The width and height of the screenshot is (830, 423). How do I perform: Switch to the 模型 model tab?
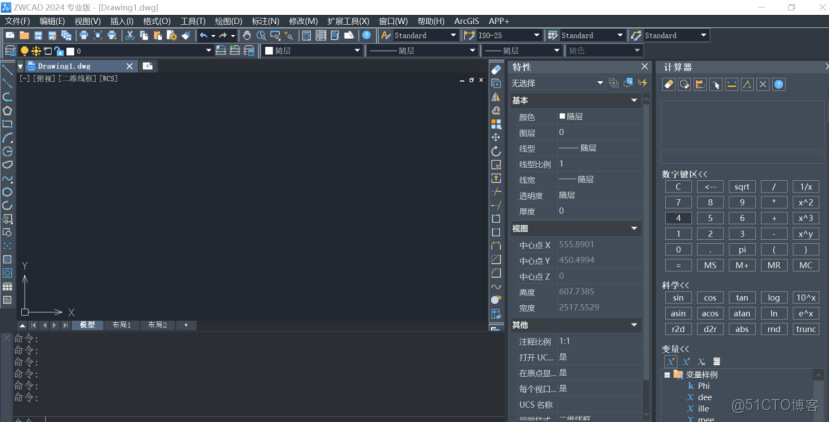(x=87, y=325)
